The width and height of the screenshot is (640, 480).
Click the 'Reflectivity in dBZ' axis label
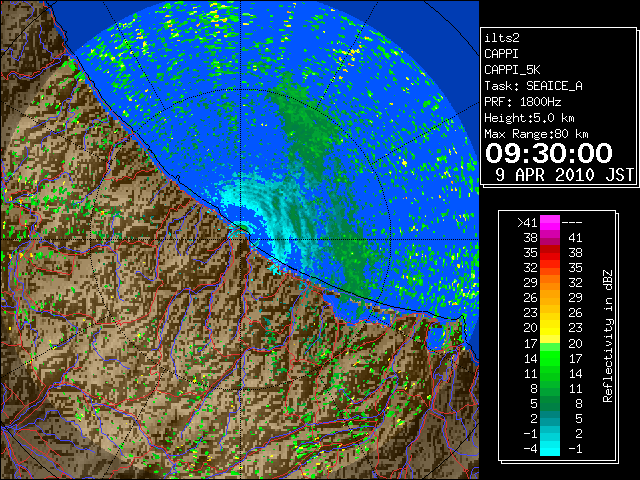click(x=608, y=336)
